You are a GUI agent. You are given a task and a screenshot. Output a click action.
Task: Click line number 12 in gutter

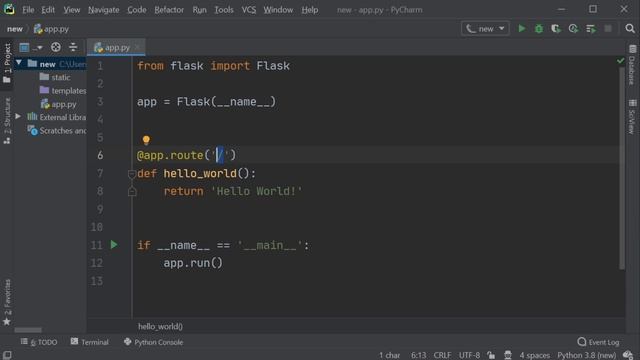pyautogui.click(x=97, y=262)
